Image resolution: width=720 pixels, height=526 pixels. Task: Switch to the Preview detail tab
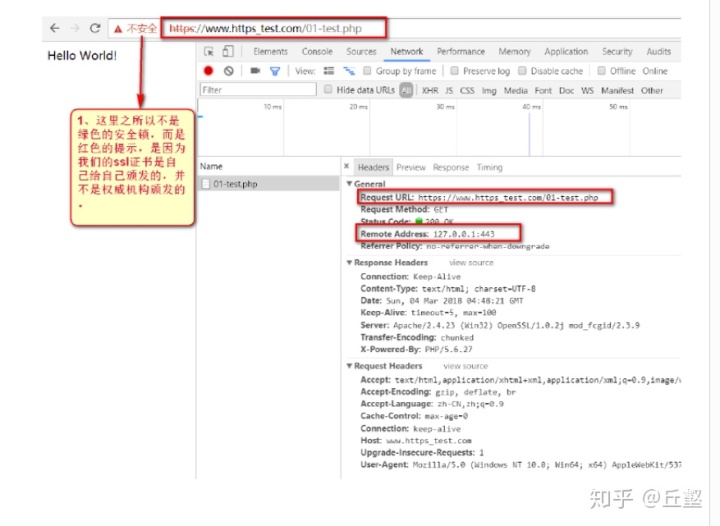click(411, 168)
